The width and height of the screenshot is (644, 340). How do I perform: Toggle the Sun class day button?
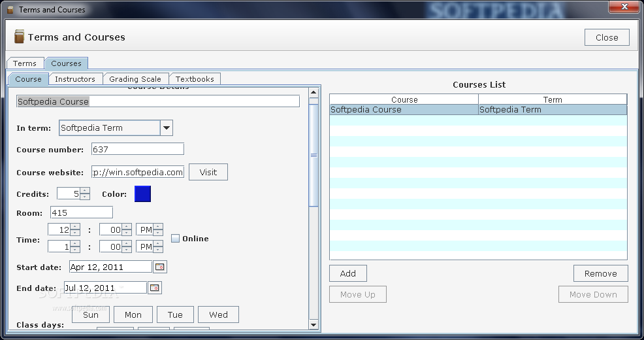(91, 314)
